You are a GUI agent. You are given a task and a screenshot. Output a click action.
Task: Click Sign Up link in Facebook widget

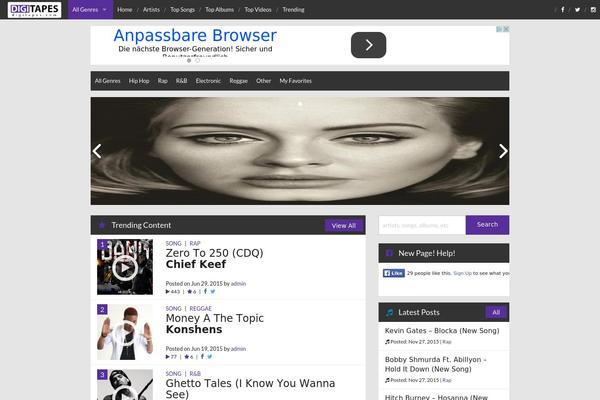(462, 273)
